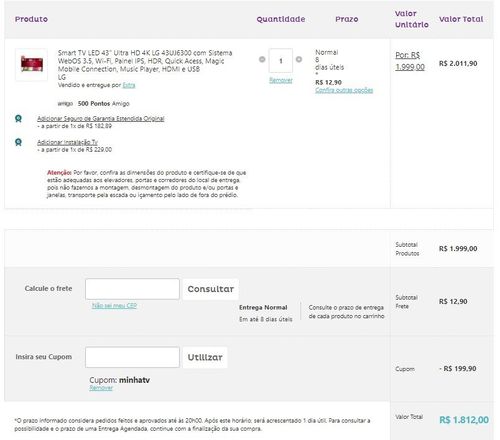Click the Subtotal Produtos value R$ 1.999,00

coord(458,249)
